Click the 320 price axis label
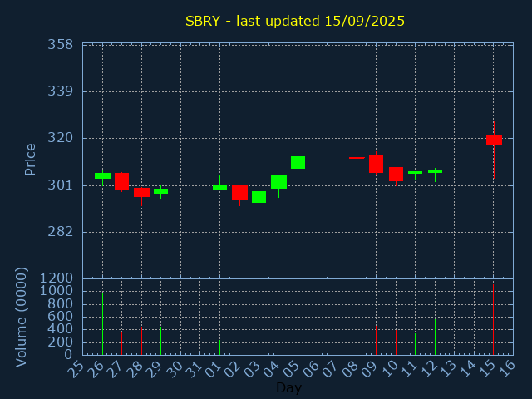This screenshot has height=399, width=532. coord(61,138)
